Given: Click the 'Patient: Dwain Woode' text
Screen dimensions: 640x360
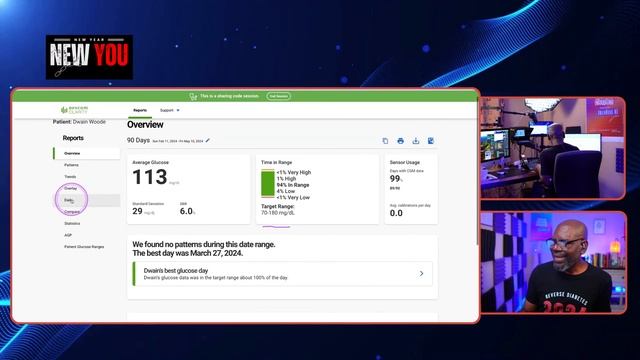Looking at the screenshot, I should point(79,122).
